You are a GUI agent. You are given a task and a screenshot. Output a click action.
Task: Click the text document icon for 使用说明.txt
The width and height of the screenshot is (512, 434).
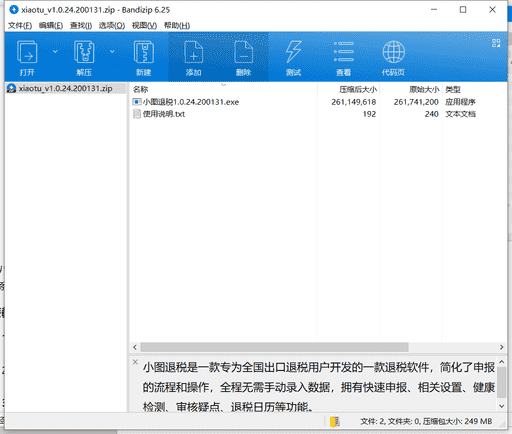(137, 114)
